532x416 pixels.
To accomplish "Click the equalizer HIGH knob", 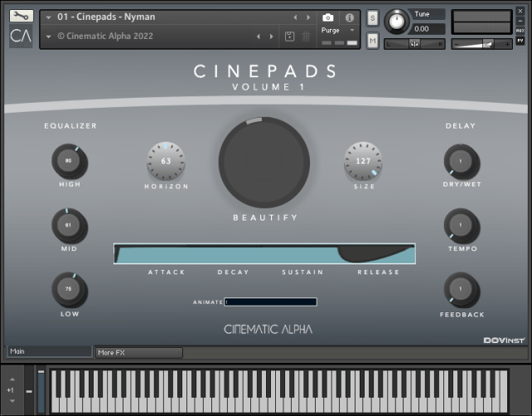I will pos(69,161).
